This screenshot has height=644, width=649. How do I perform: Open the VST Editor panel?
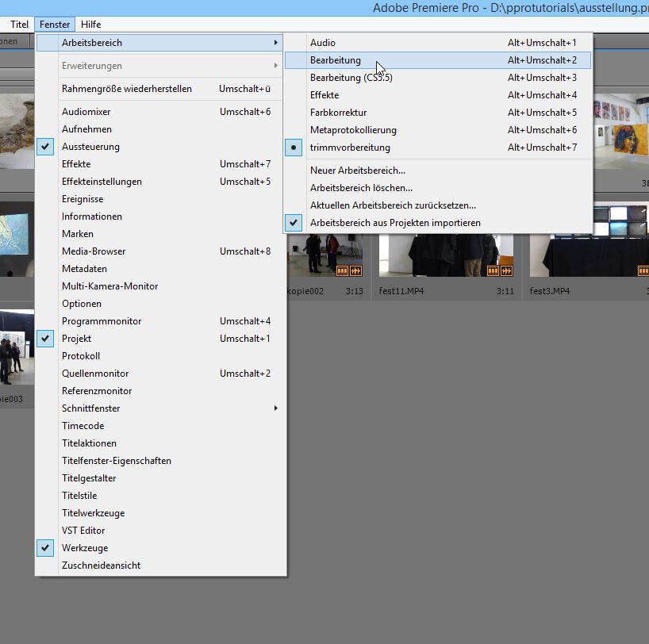tap(159, 530)
